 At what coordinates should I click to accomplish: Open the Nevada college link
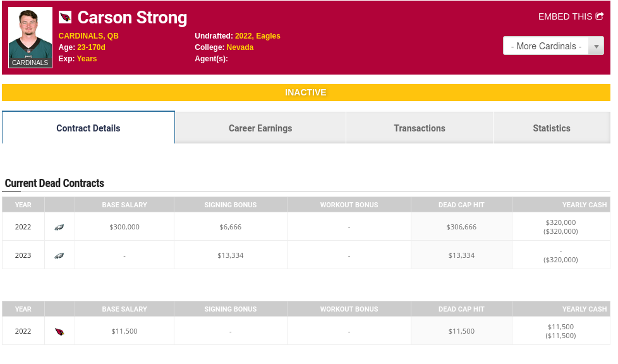pyautogui.click(x=240, y=47)
